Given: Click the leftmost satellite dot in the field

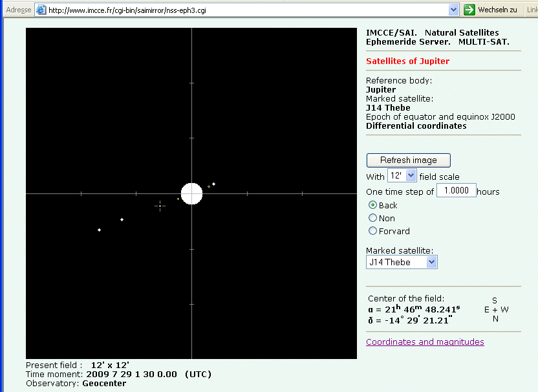Looking at the screenshot, I should [x=99, y=230].
